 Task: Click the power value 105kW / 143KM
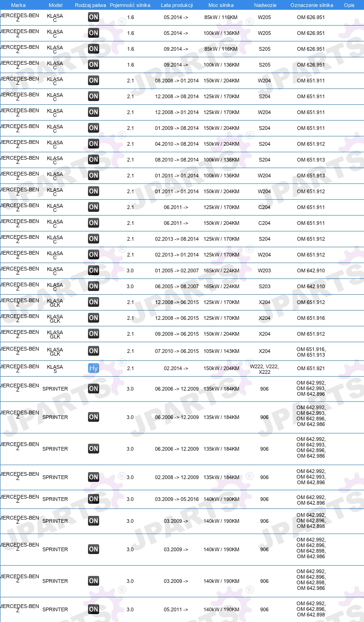point(221,351)
